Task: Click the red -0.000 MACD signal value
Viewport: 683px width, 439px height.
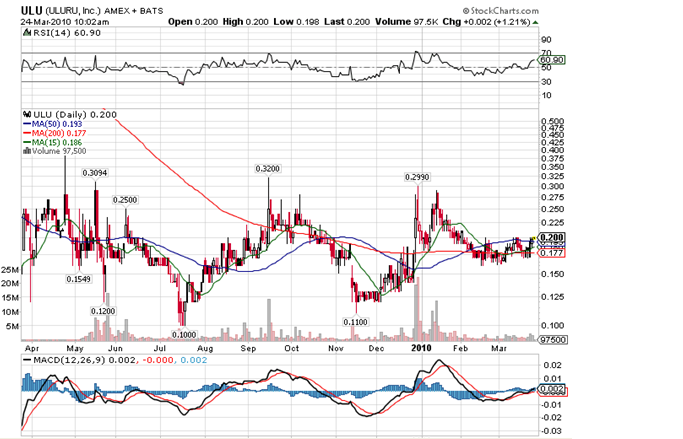Action: pyautogui.click(x=158, y=360)
